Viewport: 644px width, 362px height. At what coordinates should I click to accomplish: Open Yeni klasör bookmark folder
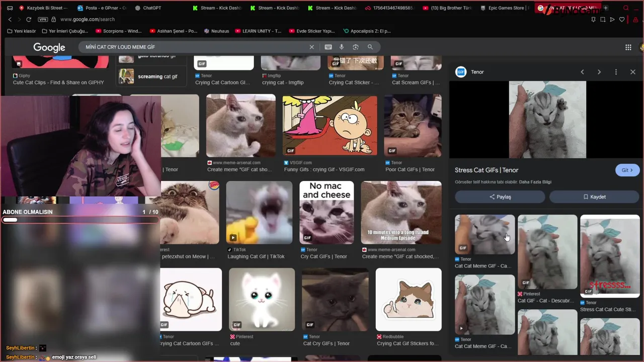pos(22,31)
